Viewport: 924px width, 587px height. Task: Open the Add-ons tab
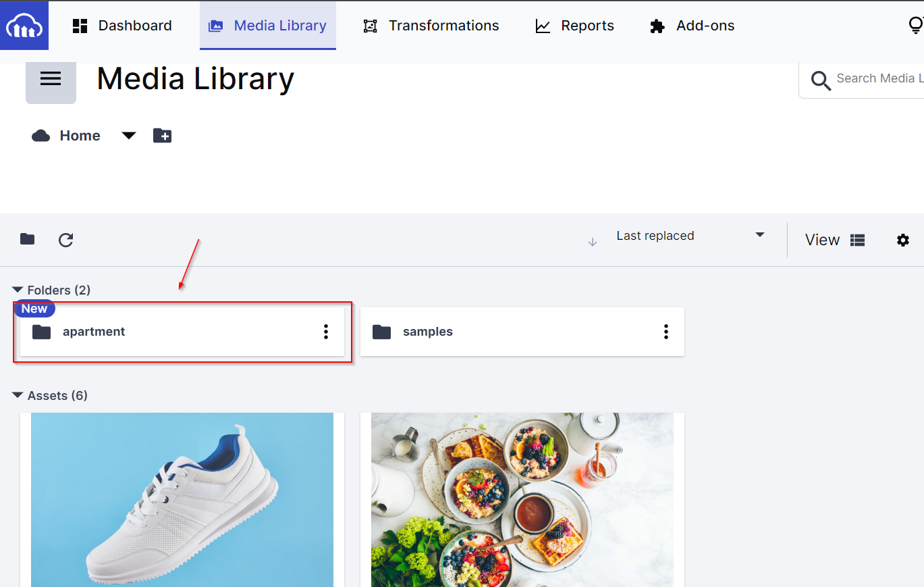tap(692, 26)
